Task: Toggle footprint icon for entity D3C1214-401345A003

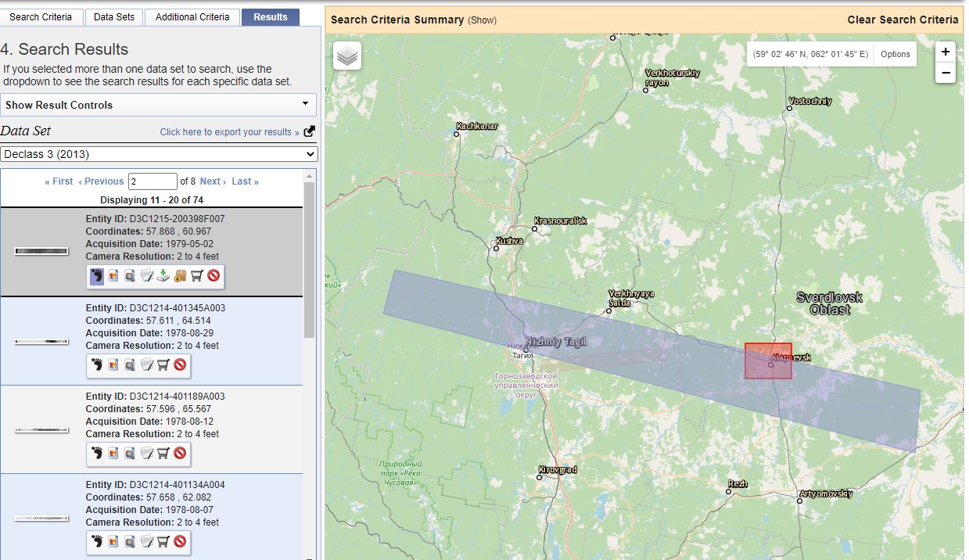Action: [97, 364]
